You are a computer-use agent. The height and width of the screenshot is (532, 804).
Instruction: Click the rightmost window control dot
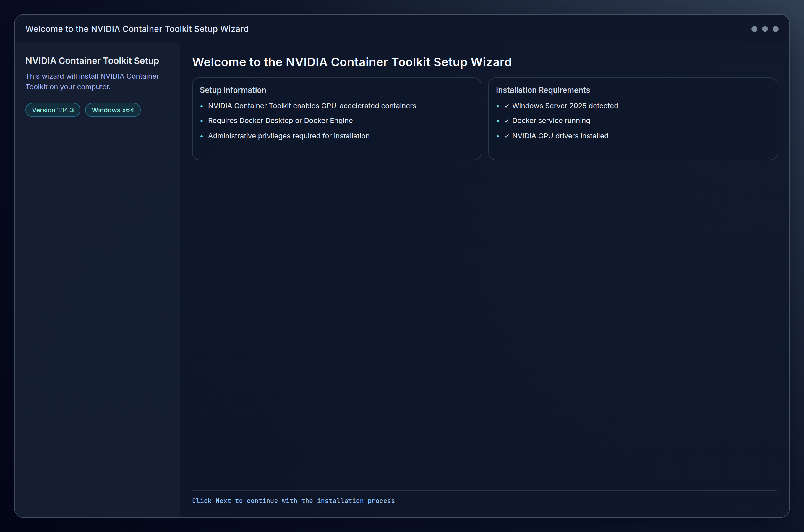[776, 29]
